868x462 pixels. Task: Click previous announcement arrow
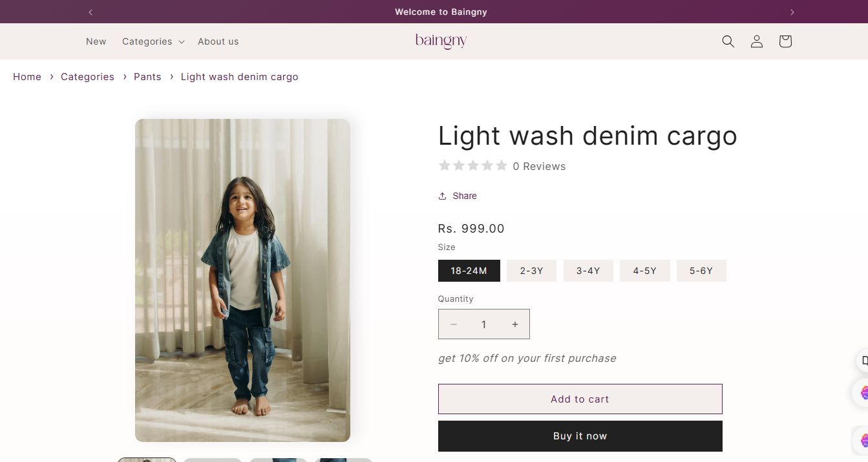90,12
